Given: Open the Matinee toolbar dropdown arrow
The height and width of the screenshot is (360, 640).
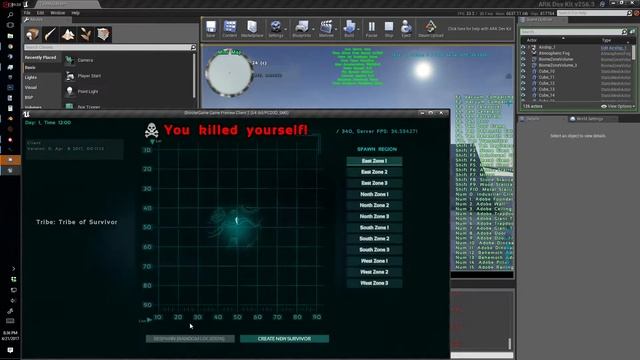Looking at the screenshot, I should tap(336, 29).
